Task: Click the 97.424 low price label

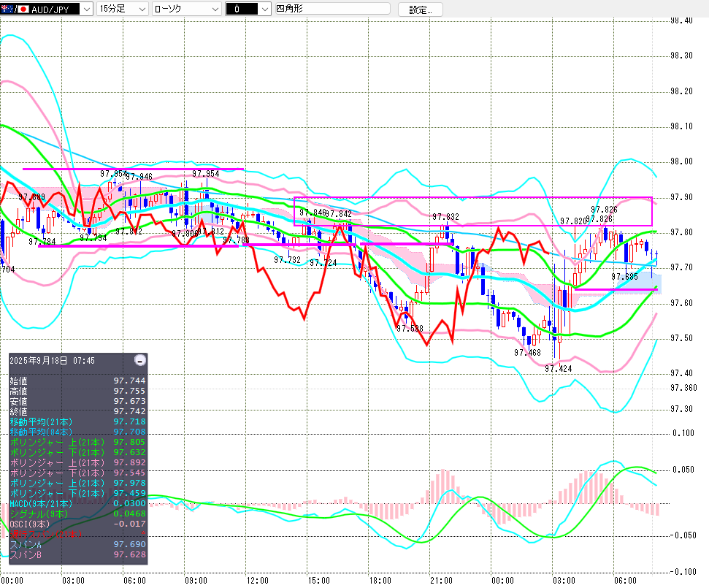Action: tap(558, 369)
